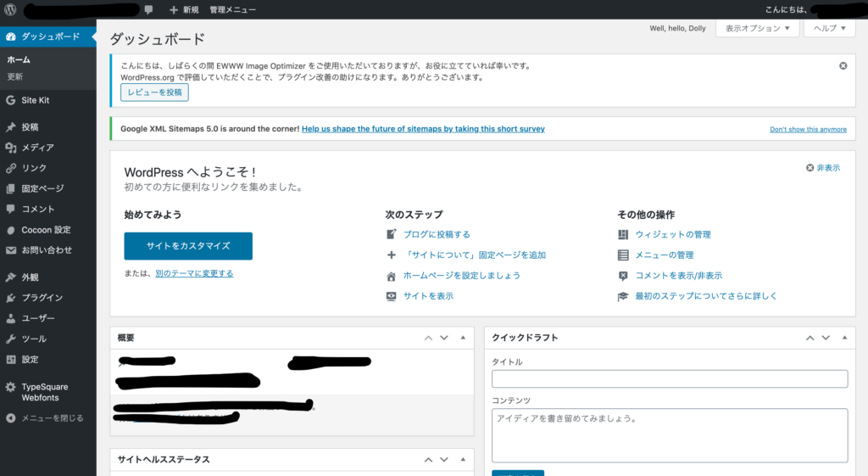Open the sitemaps short survey link
The height and width of the screenshot is (476, 868).
click(423, 129)
